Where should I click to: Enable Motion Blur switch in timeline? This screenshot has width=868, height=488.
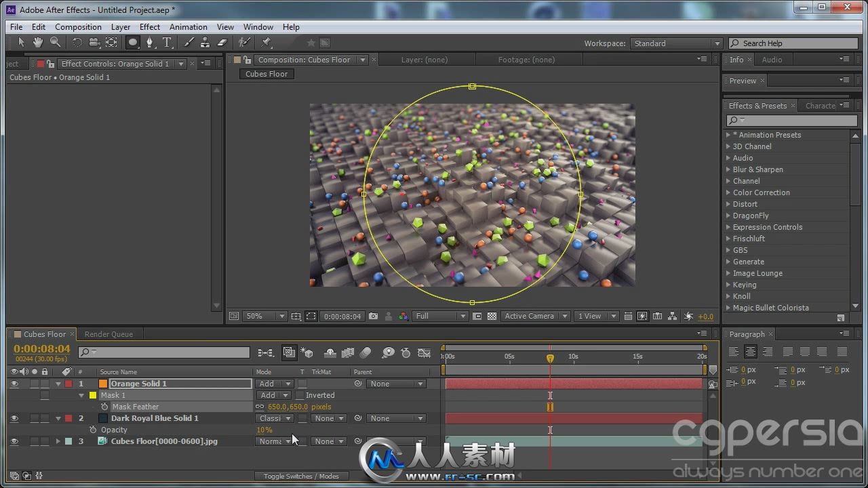point(366,352)
